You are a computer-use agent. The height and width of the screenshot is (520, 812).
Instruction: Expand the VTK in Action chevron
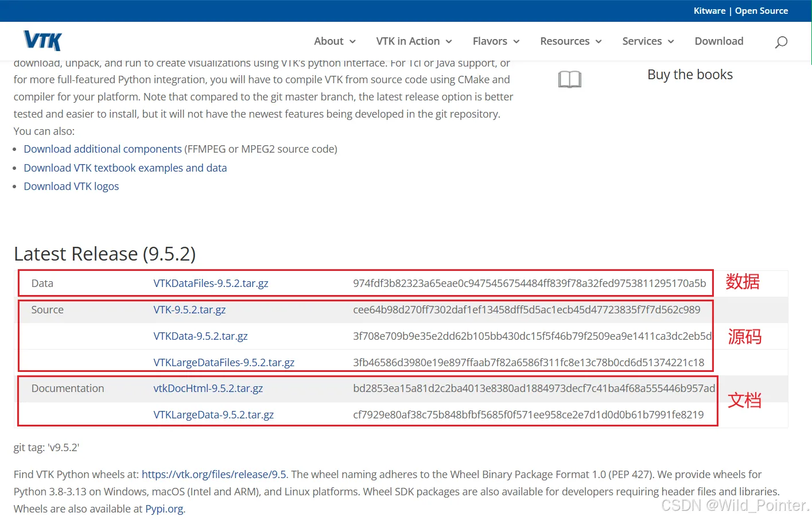[449, 41]
